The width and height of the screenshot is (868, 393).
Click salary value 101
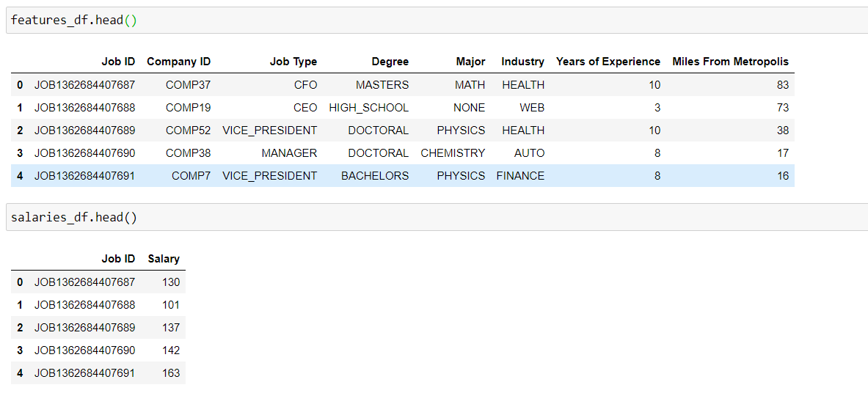point(171,304)
